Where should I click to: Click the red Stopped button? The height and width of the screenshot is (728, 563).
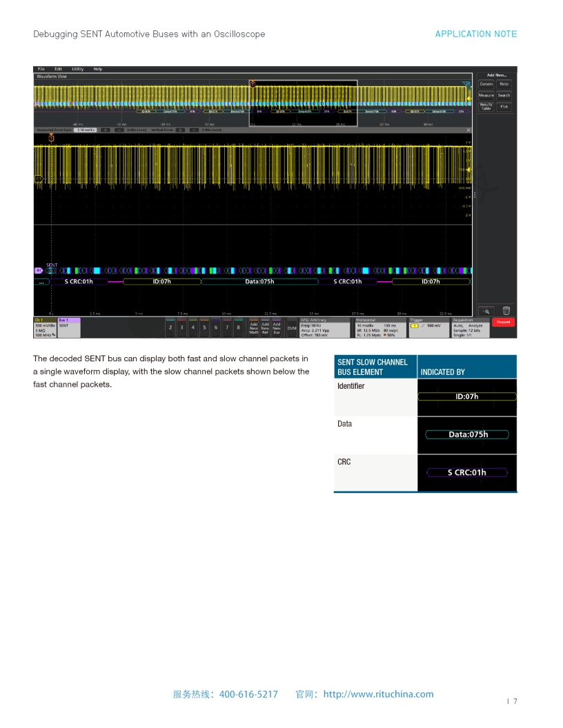click(x=503, y=322)
